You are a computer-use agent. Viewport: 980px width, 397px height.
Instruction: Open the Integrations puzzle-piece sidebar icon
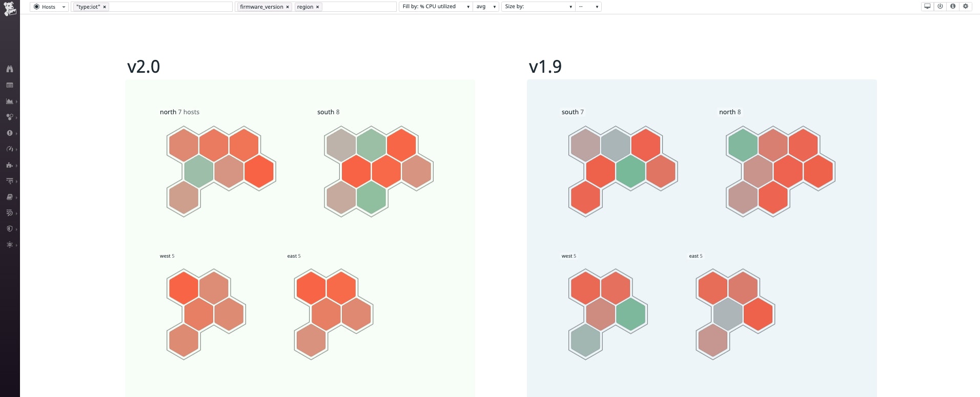10,165
